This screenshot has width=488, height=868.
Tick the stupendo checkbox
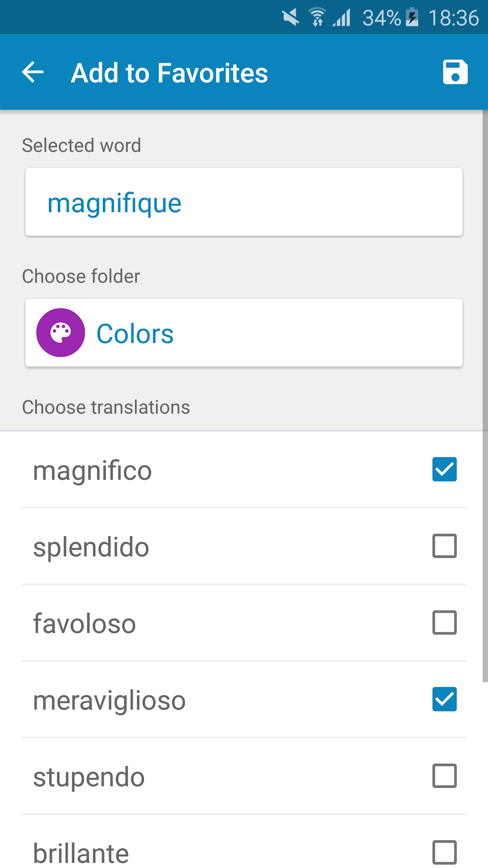point(444,776)
